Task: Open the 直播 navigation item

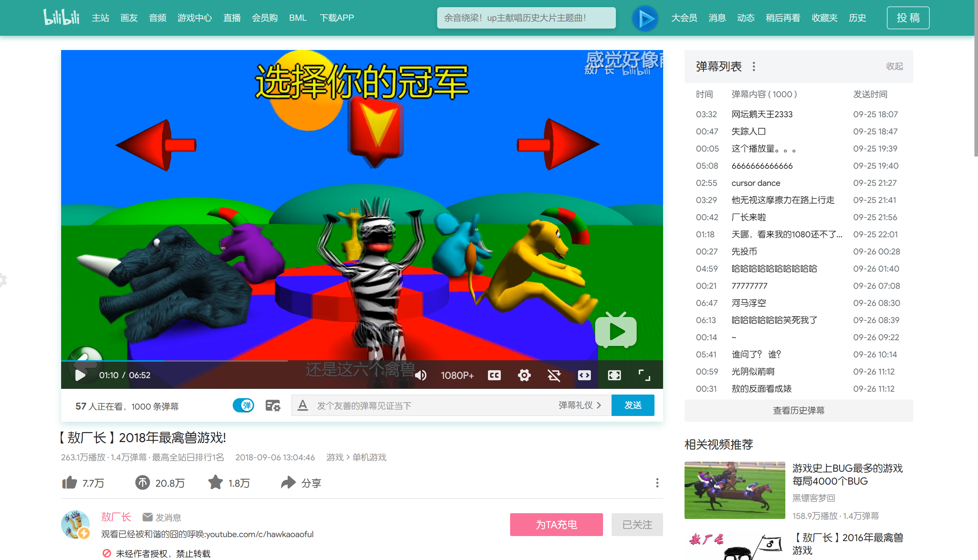Action: (232, 18)
